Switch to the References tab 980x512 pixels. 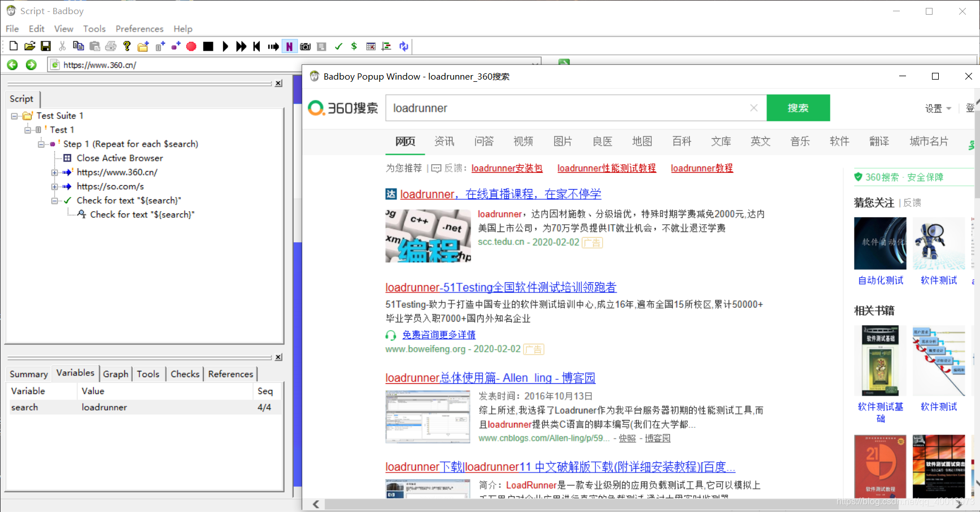[230, 374]
